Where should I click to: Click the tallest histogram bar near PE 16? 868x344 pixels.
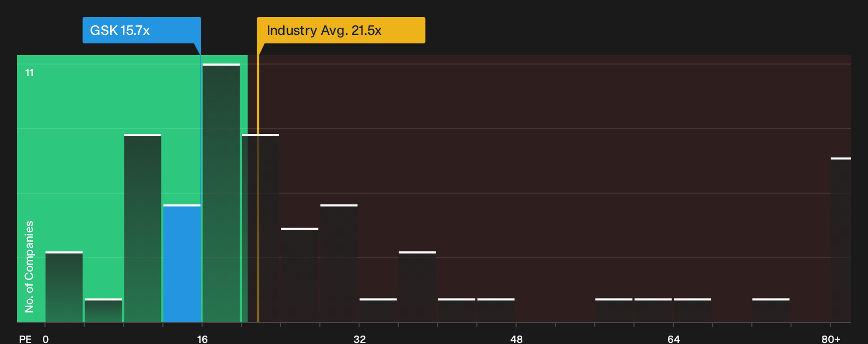click(x=221, y=193)
